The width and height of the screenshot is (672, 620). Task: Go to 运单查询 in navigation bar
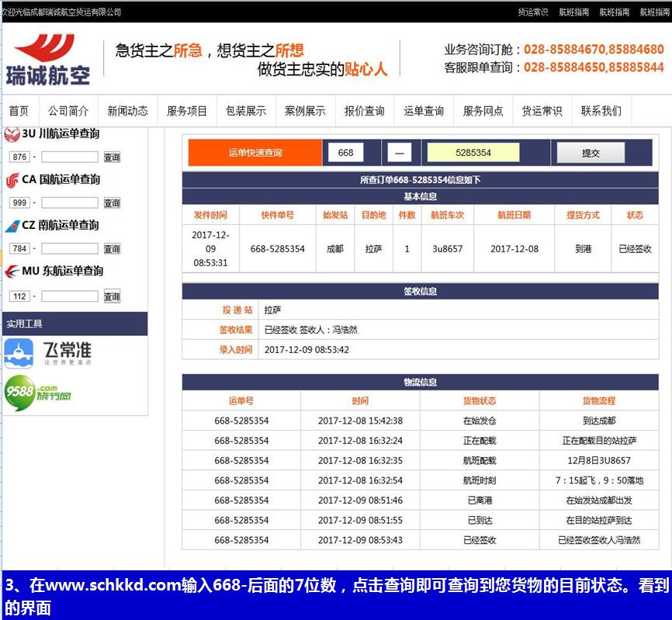click(424, 111)
